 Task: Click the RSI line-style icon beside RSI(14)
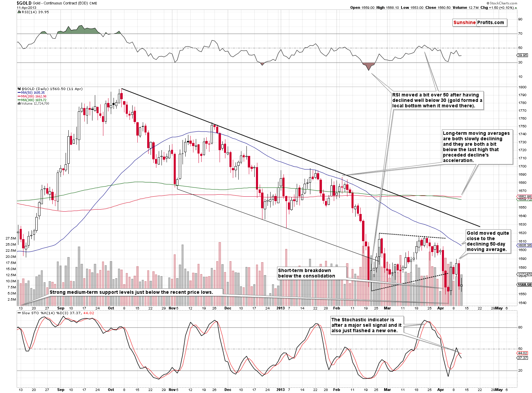(x=19, y=12)
